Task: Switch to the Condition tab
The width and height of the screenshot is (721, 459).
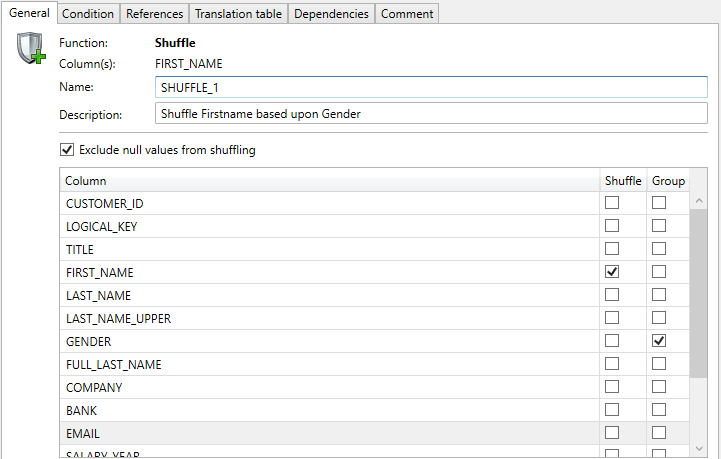Action: tap(88, 14)
